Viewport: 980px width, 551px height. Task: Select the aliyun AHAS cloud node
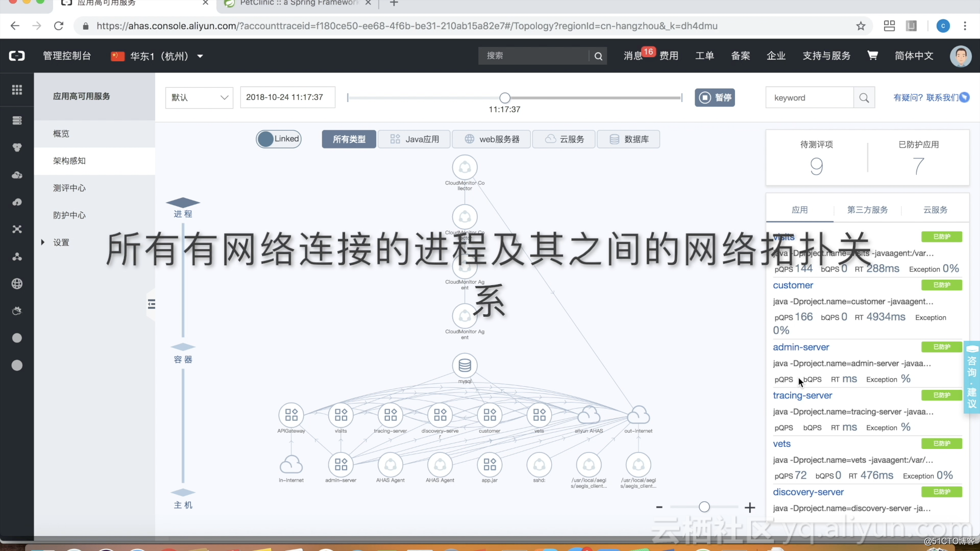point(589,415)
